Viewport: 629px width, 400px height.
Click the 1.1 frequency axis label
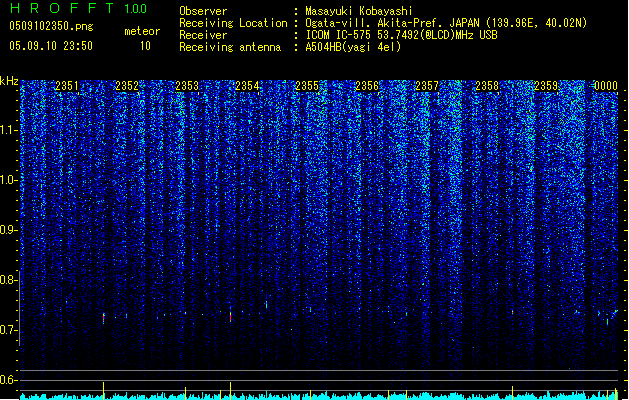coord(9,130)
